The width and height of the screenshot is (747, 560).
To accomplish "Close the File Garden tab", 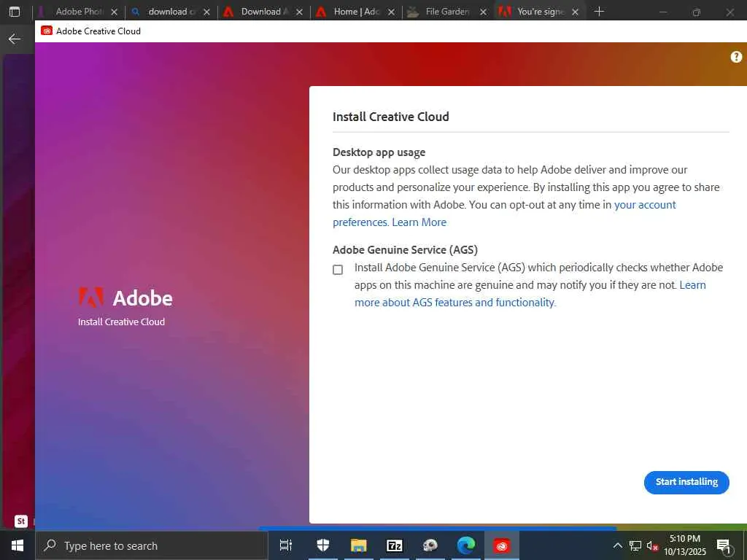I will [484, 12].
